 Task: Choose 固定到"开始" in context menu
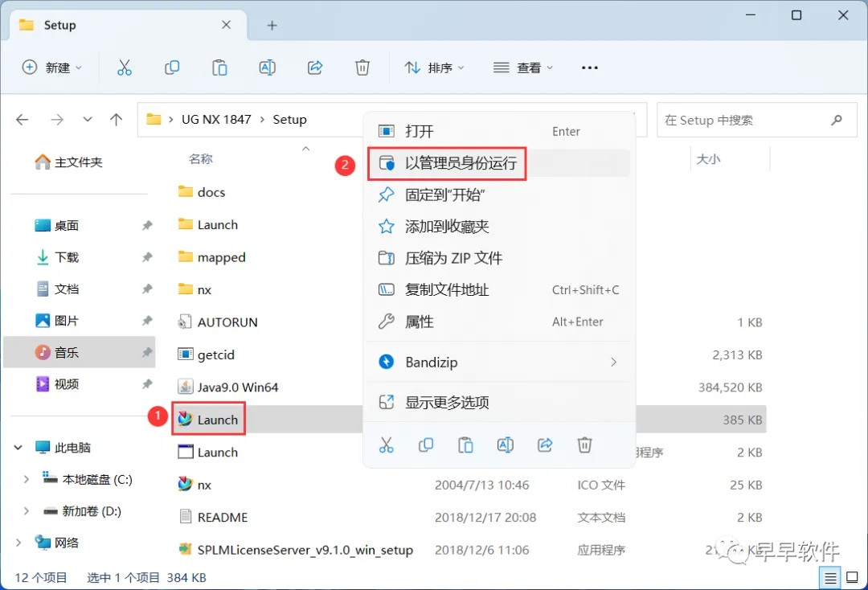[x=499, y=195]
